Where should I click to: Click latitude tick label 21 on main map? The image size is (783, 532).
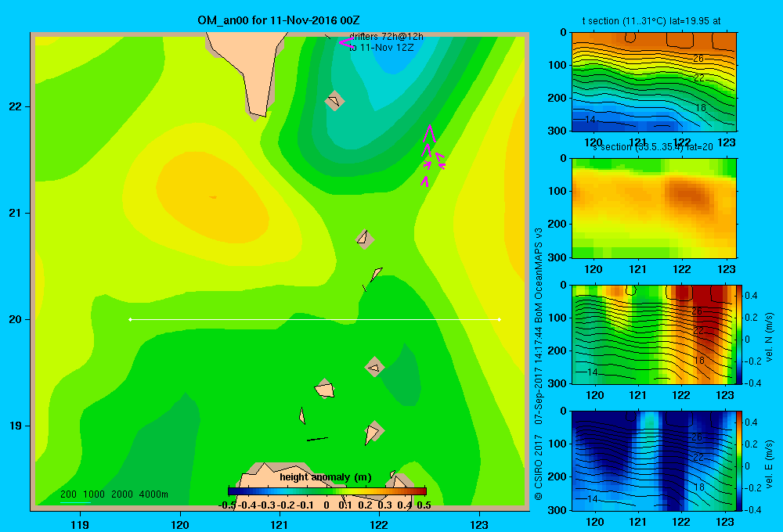(x=16, y=213)
